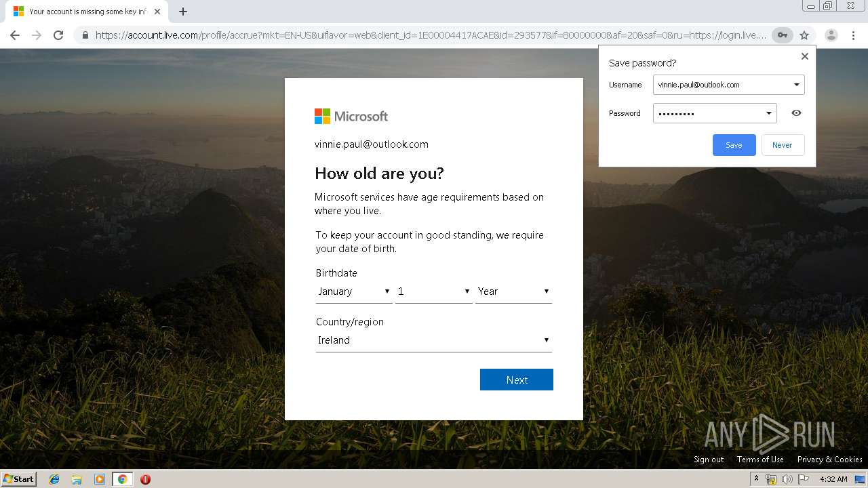The height and width of the screenshot is (488, 868).
Task: Click the blue Next button
Action: click(x=517, y=380)
